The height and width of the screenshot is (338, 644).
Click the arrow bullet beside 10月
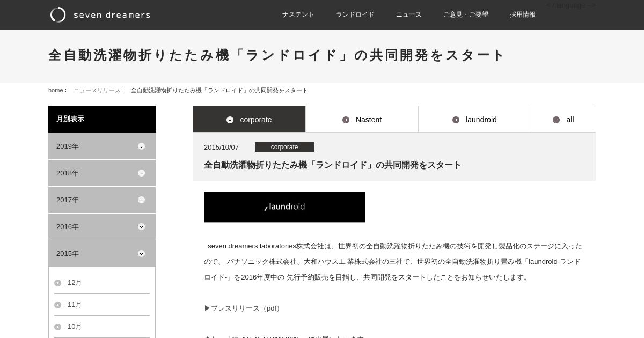coord(57,327)
